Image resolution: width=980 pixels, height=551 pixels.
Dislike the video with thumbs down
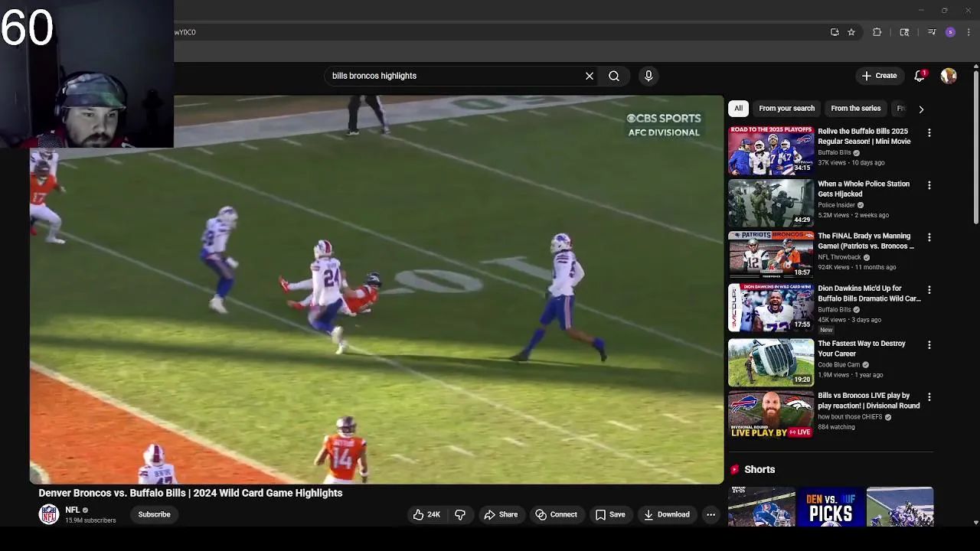(460, 514)
